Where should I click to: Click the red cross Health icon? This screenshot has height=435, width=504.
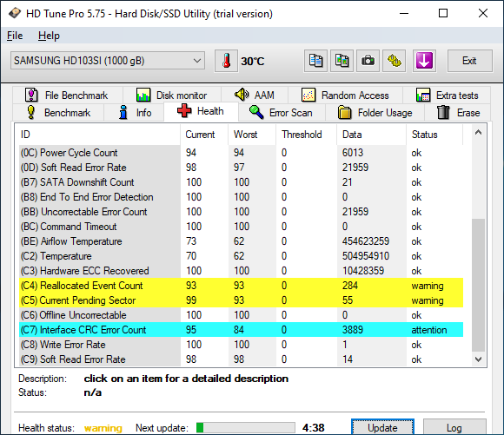click(x=184, y=111)
